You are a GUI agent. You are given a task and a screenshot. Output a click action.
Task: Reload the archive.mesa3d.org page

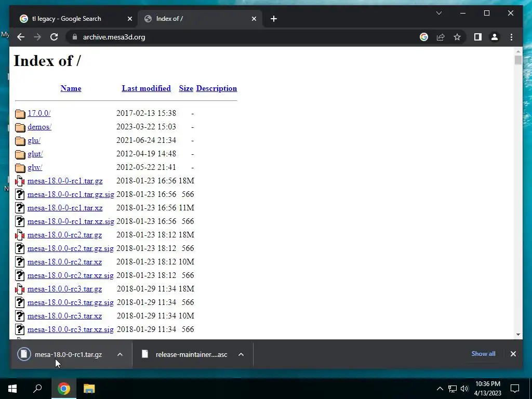coord(54,37)
